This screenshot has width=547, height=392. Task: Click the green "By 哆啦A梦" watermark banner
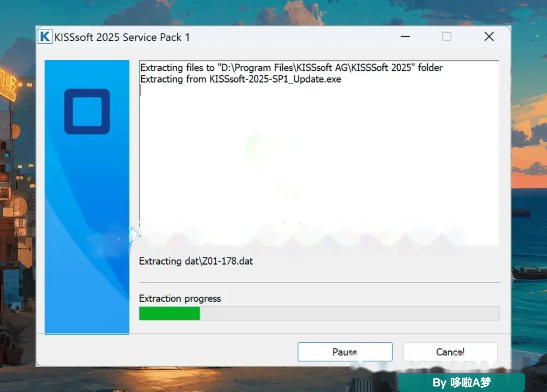[462, 382]
